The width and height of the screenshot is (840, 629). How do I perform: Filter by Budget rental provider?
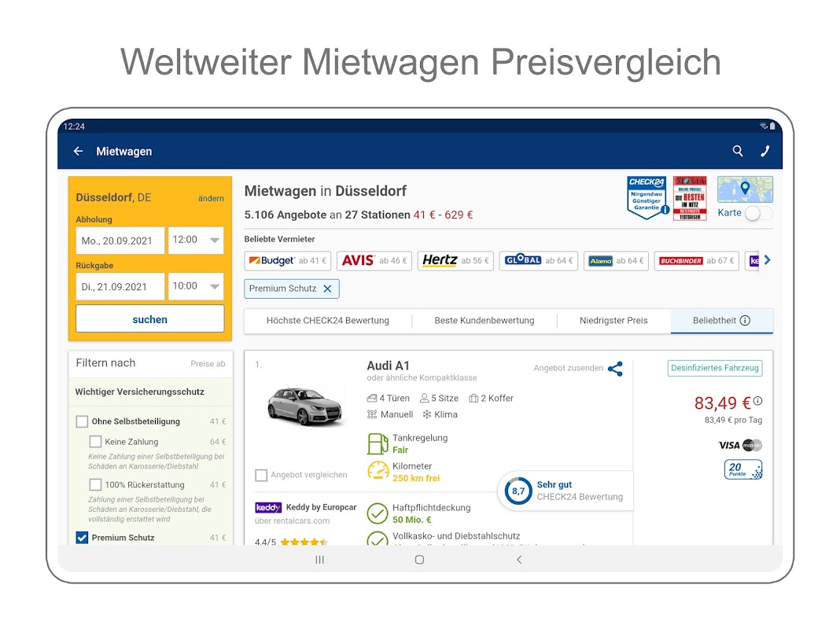tap(288, 261)
